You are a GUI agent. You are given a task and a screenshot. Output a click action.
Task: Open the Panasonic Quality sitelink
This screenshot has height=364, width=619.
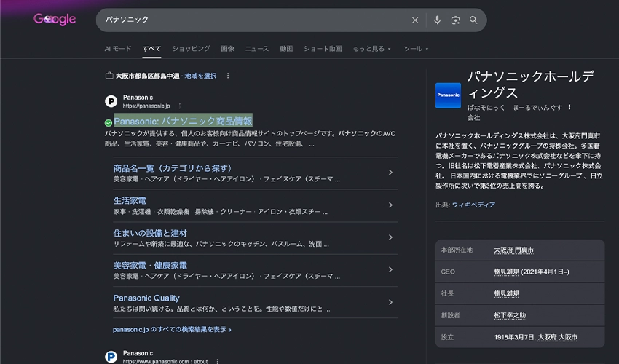146,298
